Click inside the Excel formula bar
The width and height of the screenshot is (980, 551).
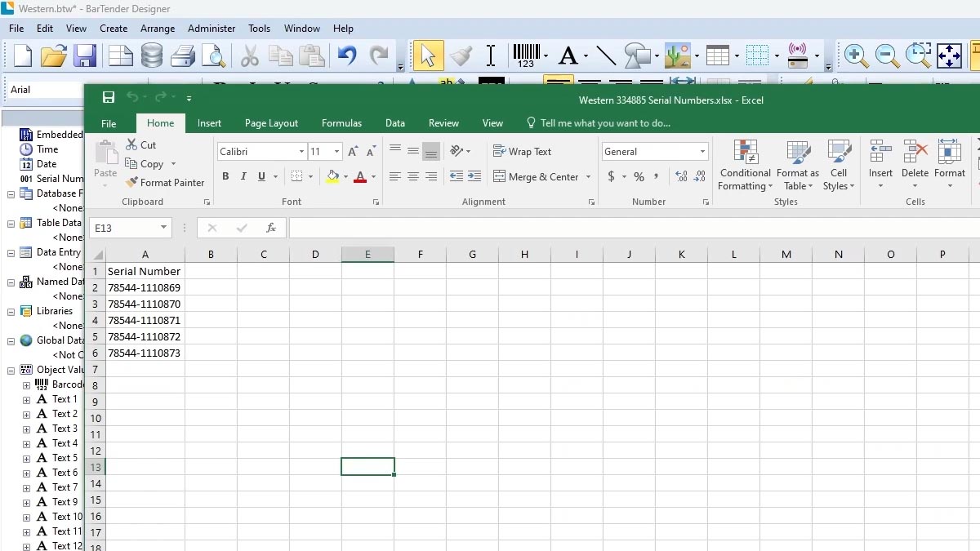[490, 228]
